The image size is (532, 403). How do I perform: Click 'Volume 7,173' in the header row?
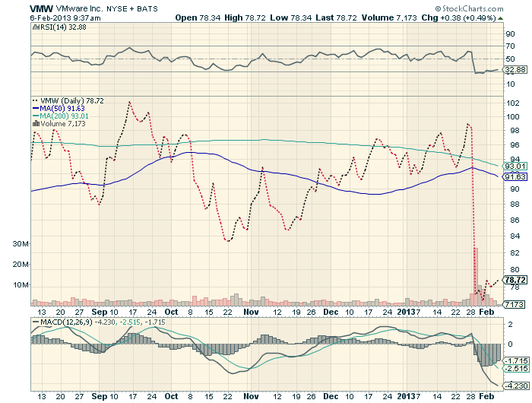[x=389, y=17]
